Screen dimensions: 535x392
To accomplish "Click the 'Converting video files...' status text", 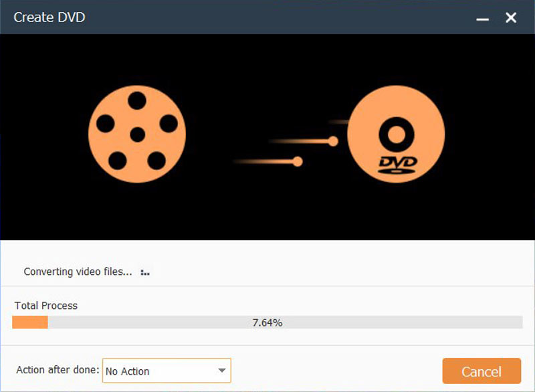I will [78, 272].
